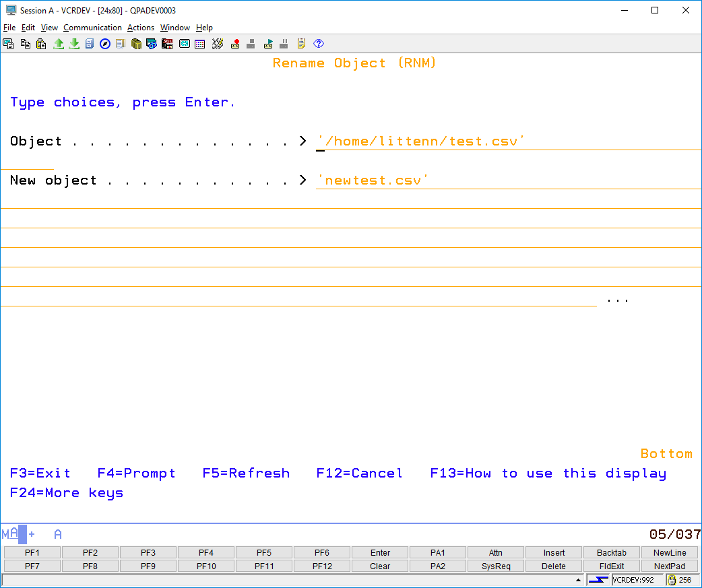Viewport: 702px width, 588px height.
Task: Click the Attn keypad button
Action: [x=496, y=553]
